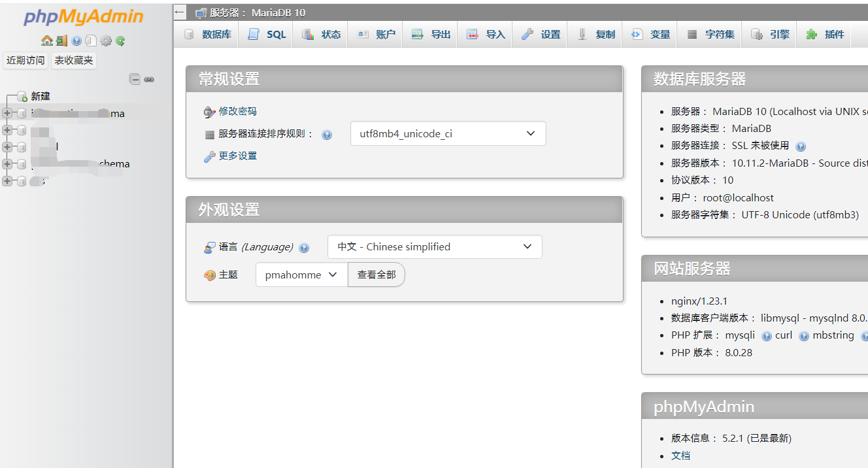Image resolution: width=868 pixels, height=468 pixels.
Task: Click help icon right after curl
Action: coord(804,336)
